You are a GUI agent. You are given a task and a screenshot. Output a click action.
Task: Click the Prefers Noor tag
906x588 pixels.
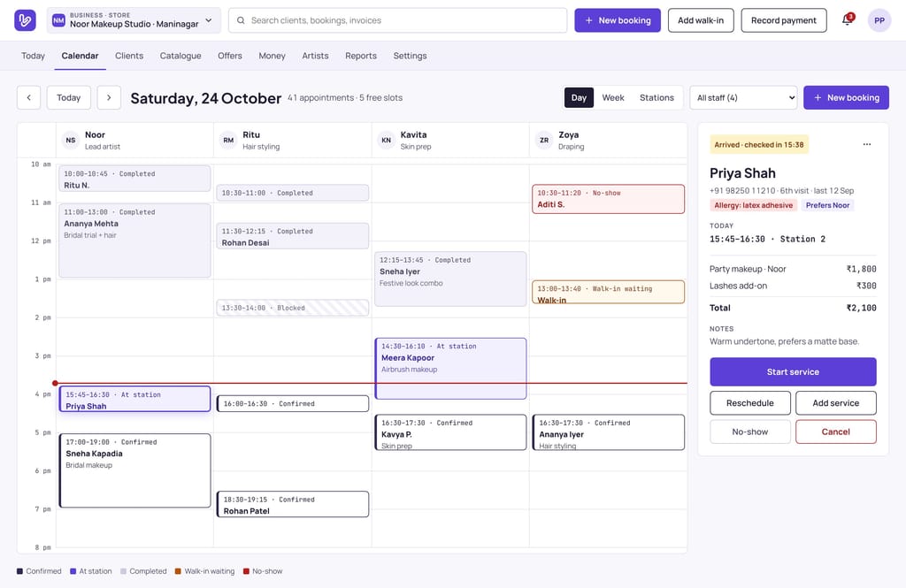(x=827, y=205)
